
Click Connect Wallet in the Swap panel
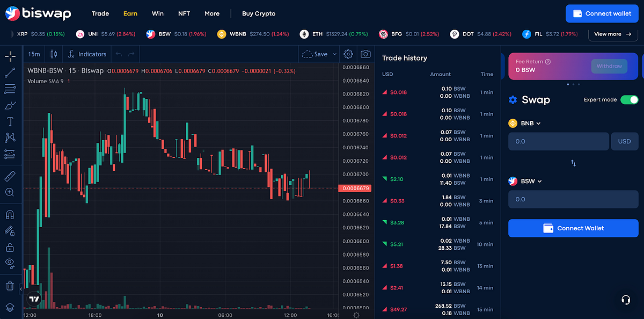coord(573,228)
